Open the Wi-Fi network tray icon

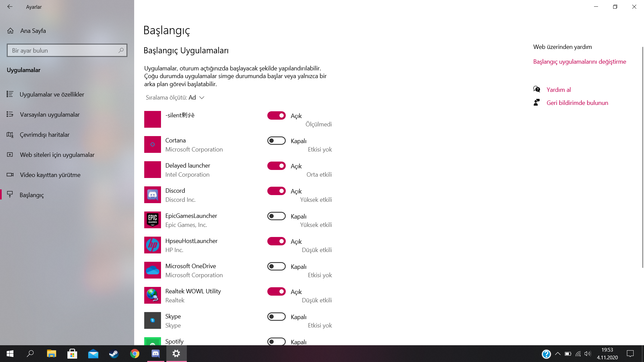coord(578,354)
